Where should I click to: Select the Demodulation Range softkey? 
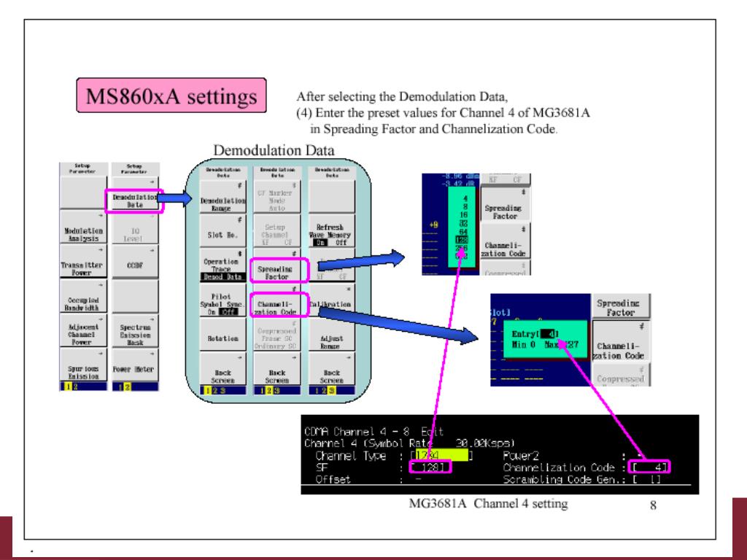click(x=223, y=197)
